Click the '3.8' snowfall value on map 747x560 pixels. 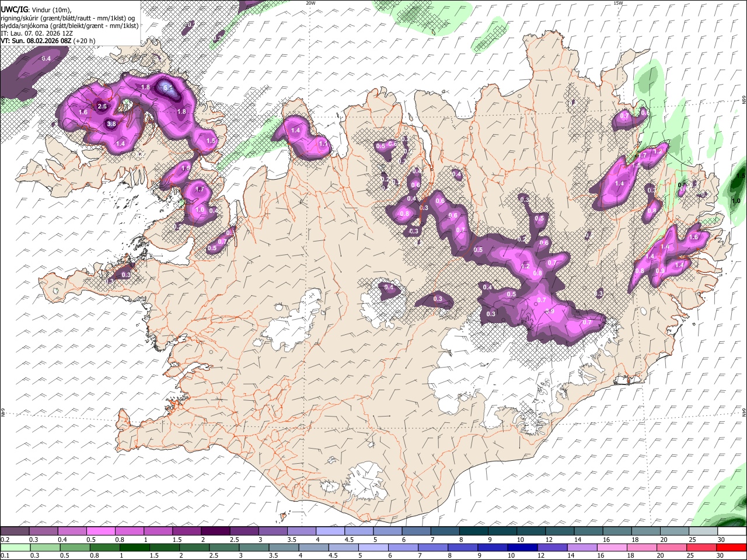click(112, 124)
